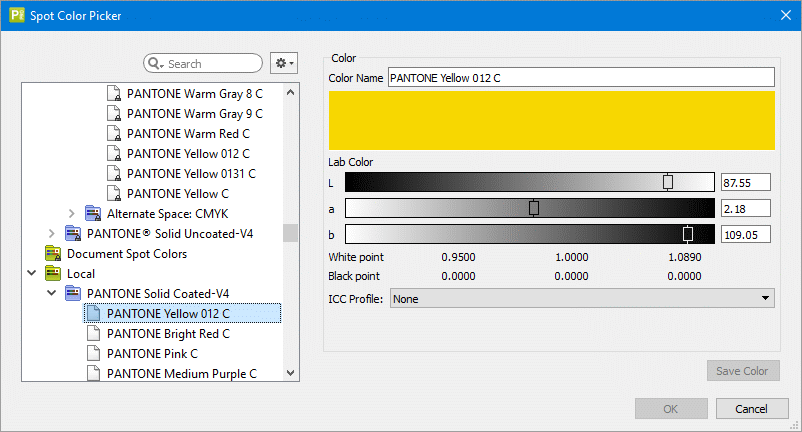This screenshot has width=802, height=432.
Task: Click the L lightness slider handle
Action: pyautogui.click(x=667, y=181)
